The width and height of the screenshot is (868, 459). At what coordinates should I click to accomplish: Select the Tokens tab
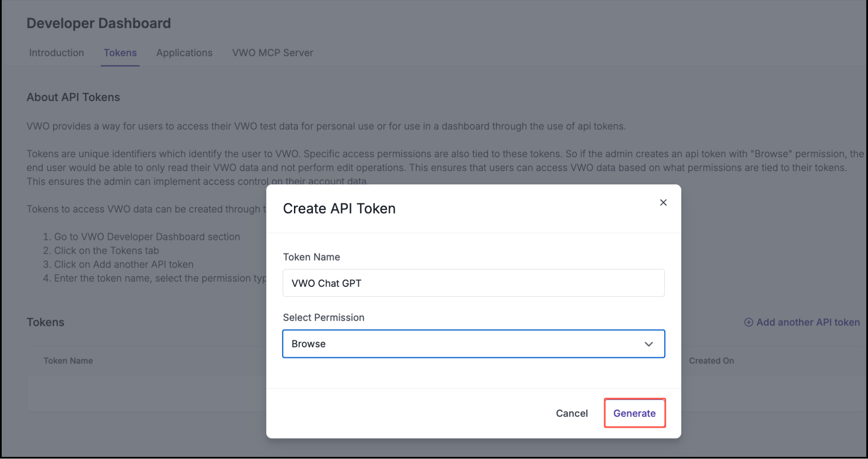coord(120,52)
